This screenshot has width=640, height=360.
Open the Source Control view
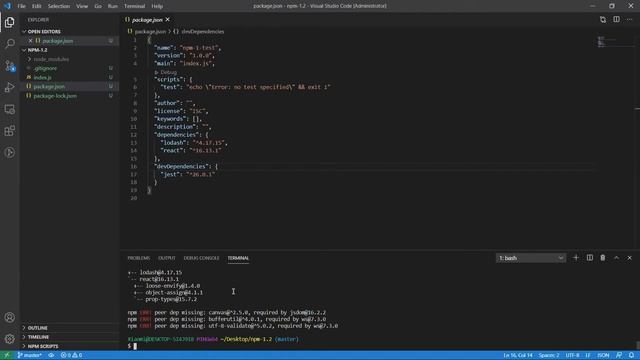10,66
